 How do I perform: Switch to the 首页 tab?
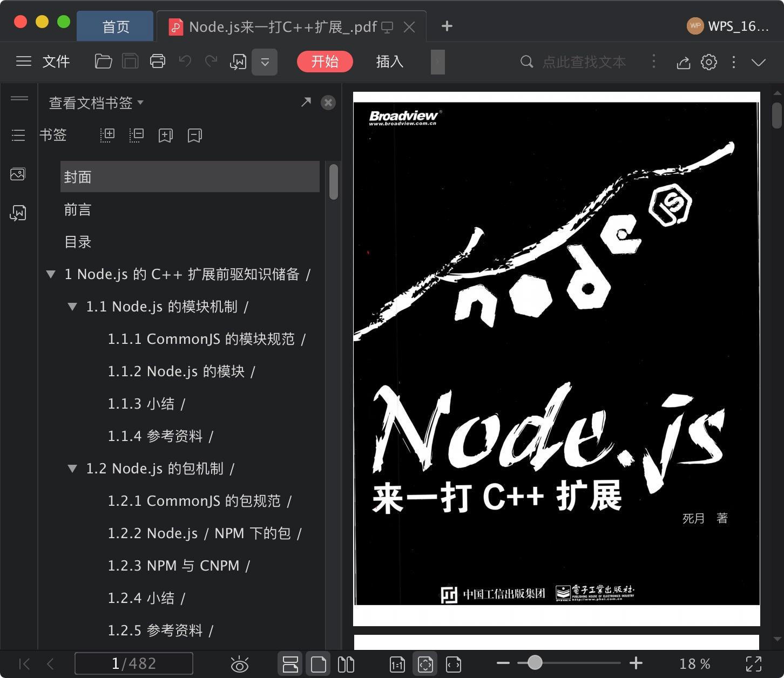coord(116,26)
